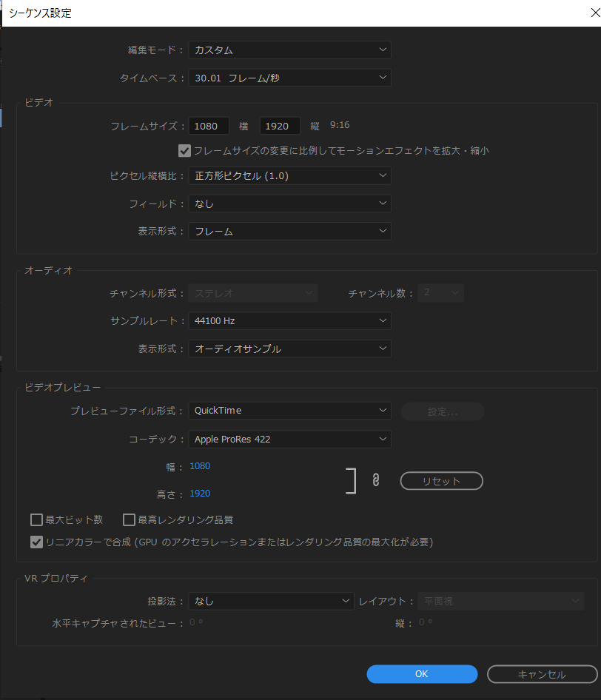Open the video 表示形式 dropdown
This screenshot has width=601, height=700.
click(x=289, y=231)
